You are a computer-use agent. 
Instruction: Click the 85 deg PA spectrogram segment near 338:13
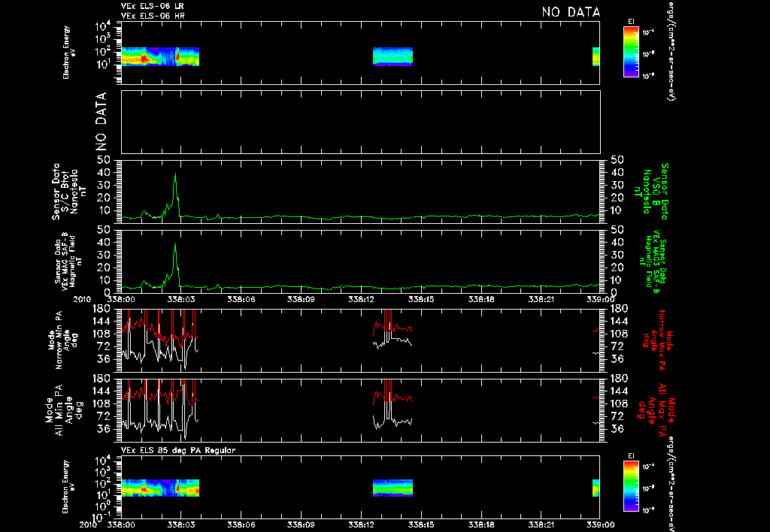(x=393, y=488)
